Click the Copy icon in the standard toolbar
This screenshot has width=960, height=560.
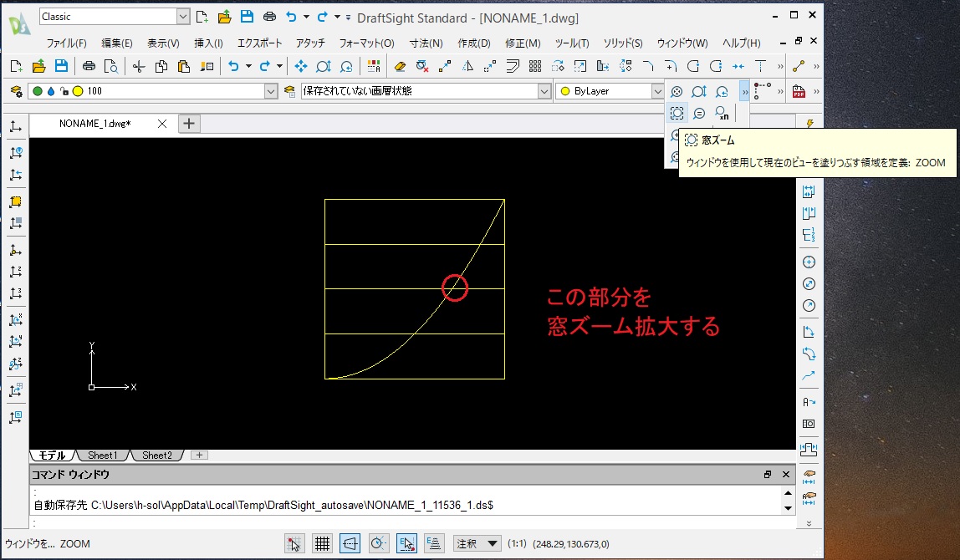point(161,66)
